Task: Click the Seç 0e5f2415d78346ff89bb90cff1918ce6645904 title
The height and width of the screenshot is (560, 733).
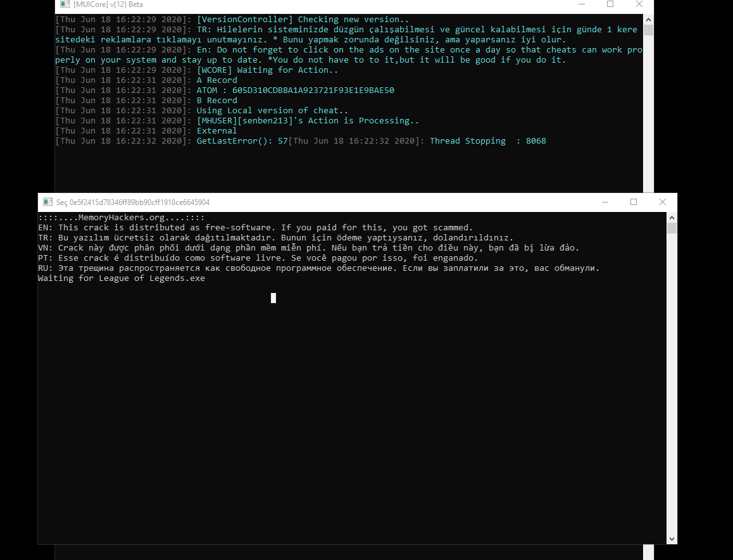Action: coord(133,202)
